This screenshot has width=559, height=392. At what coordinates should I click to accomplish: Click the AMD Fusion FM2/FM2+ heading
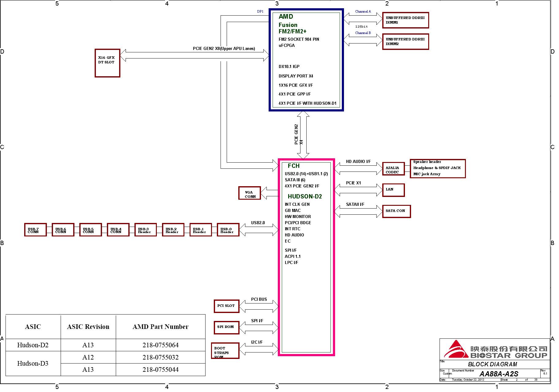coord(292,24)
